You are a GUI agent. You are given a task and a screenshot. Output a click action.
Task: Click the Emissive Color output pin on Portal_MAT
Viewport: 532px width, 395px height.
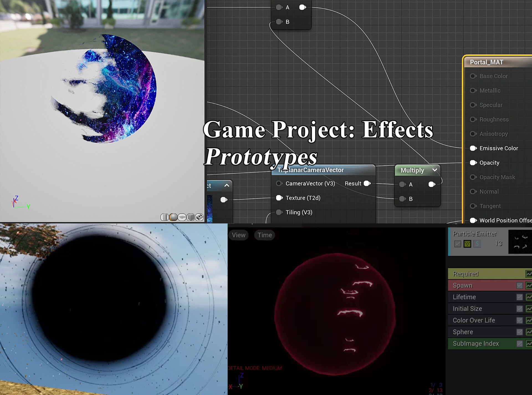point(473,148)
